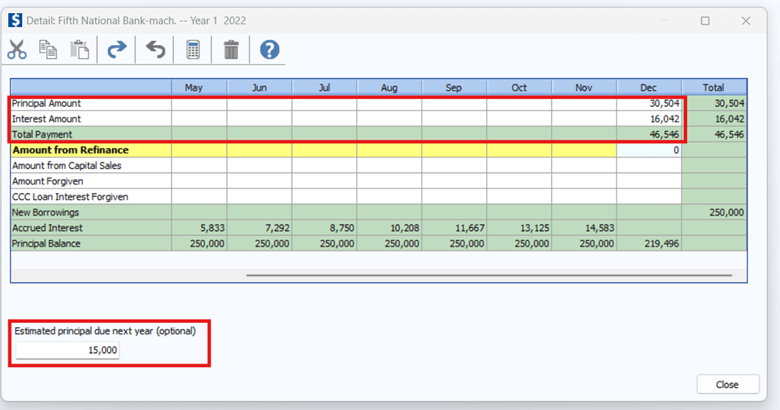Click the Amount from Refinance row label
The width and height of the screenshot is (780, 410).
pos(70,150)
